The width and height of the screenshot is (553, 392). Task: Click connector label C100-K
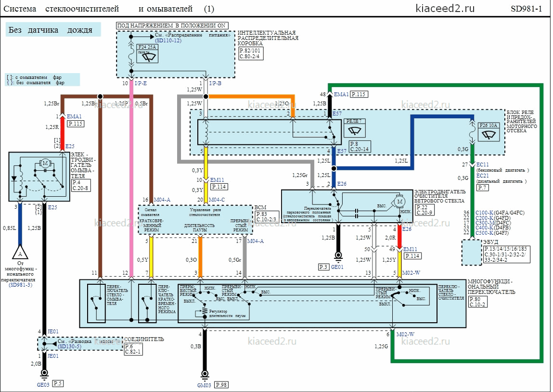(484, 213)
